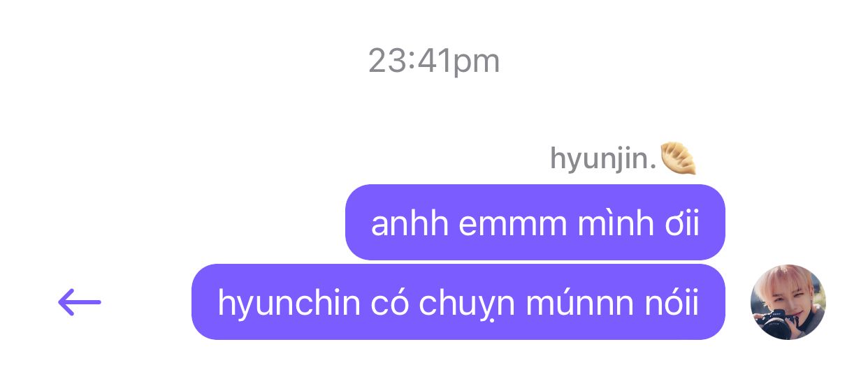The height and width of the screenshot is (372, 868).
Task: Click the purple left arrow icon
Action: (80, 302)
